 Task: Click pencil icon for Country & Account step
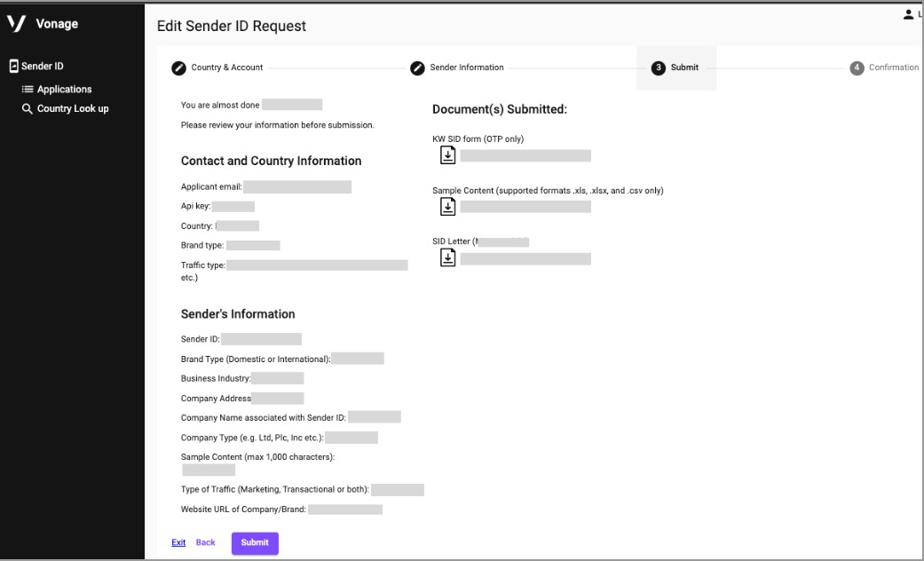[179, 68]
